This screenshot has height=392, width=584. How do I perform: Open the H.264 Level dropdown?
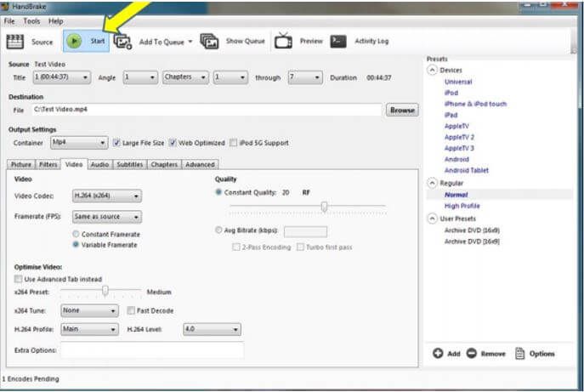[x=212, y=329]
